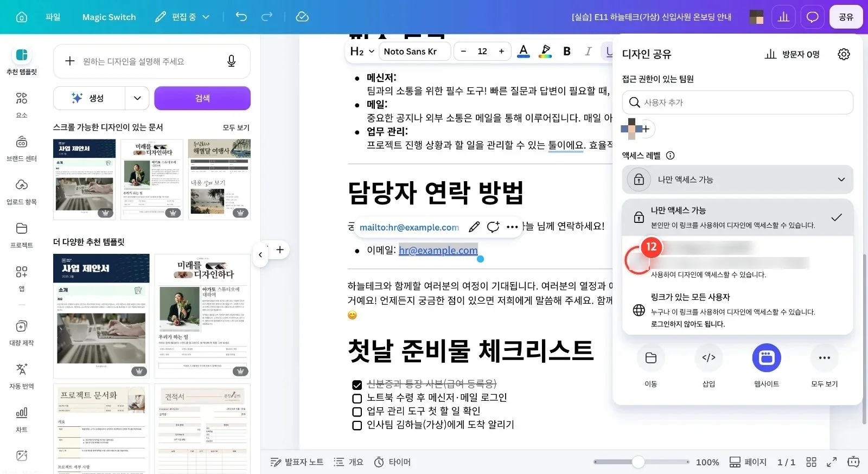Activate microphone voice input

232,61
